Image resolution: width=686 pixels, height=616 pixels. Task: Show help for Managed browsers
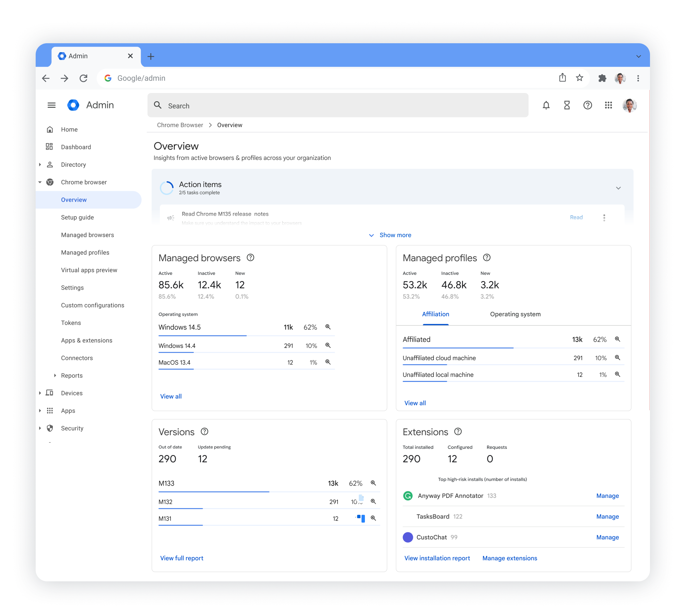250,257
